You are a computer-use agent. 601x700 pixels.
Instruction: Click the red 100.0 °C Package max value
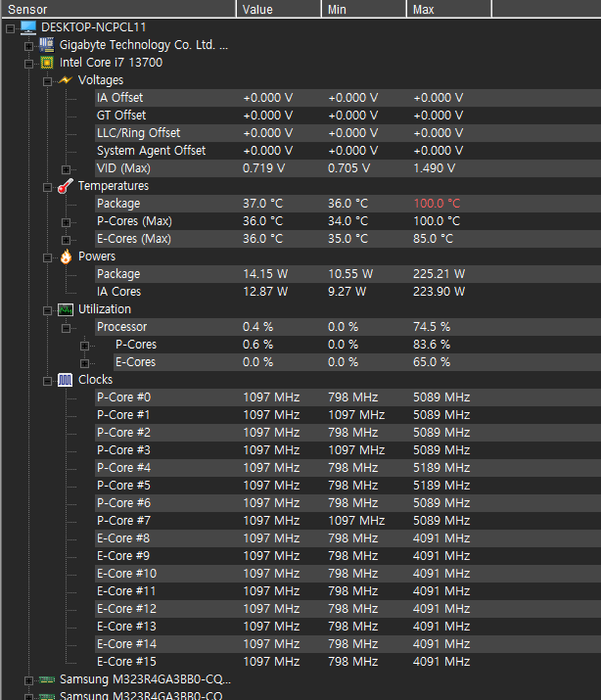point(437,204)
